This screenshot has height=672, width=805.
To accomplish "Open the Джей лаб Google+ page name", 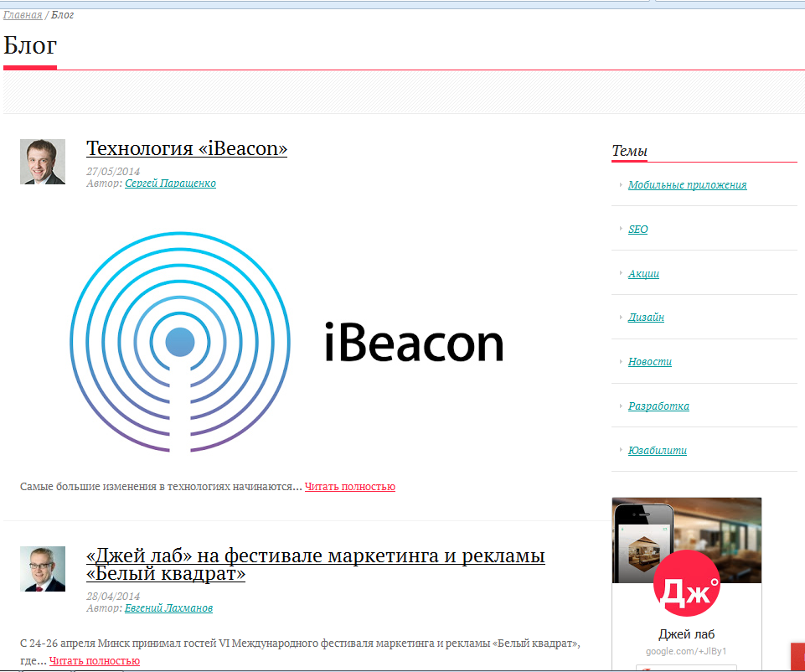I will pyautogui.click(x=686, y=634).
